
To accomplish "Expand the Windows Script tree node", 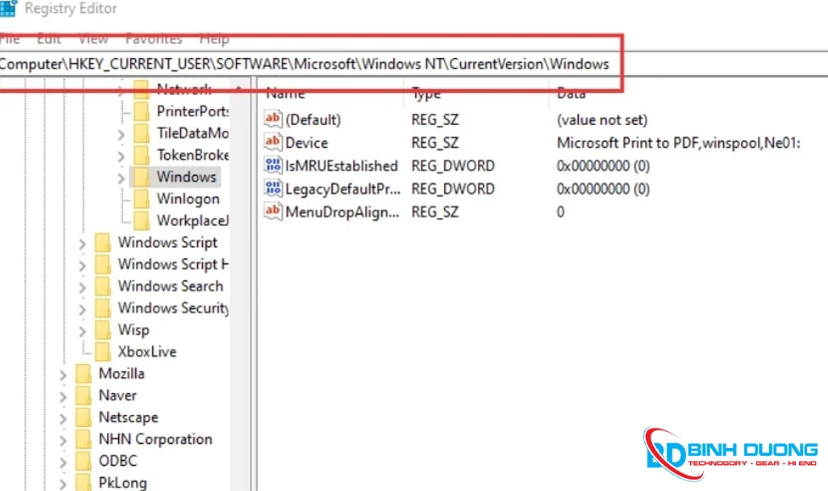I will [82, 244].
